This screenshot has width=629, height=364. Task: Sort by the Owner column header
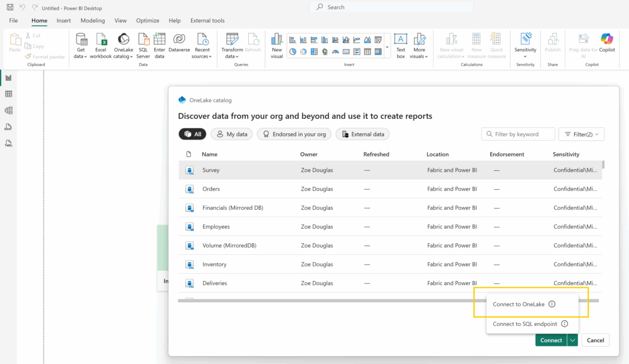[x=309, y=154]
